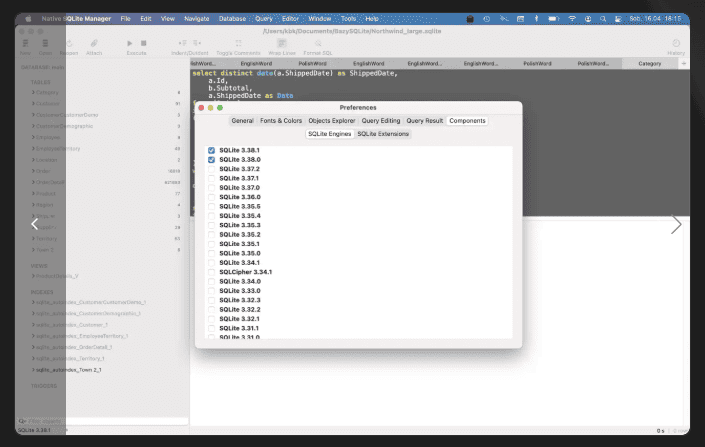The width and height of the screenshot is (705, 447).
Task: Open the Editor menu
Action: tap(290, 18)
